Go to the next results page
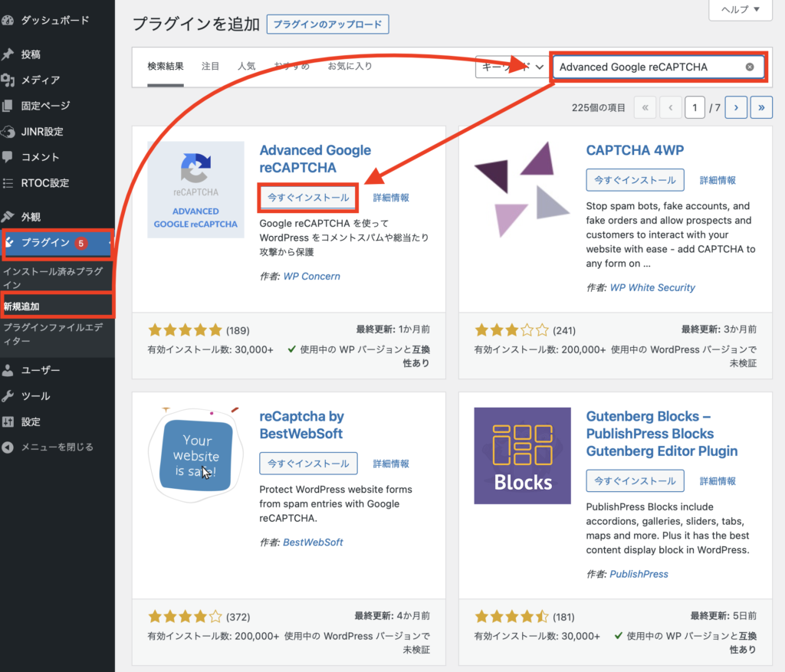Viewport: 785px width, 672px height. (736, 108)
